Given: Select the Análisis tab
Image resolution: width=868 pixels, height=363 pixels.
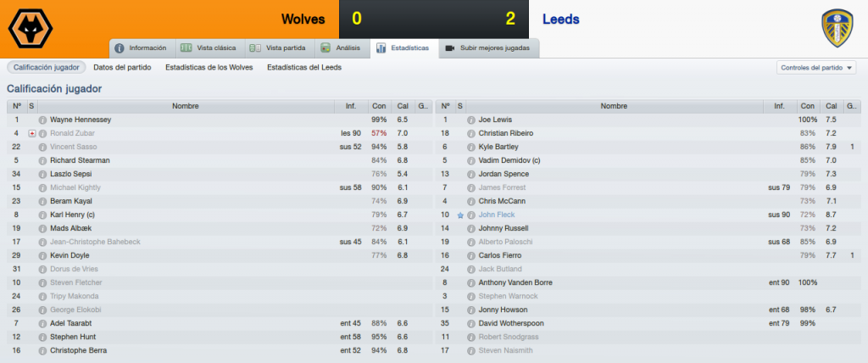Looking at the screenshot, I should 342,48.
